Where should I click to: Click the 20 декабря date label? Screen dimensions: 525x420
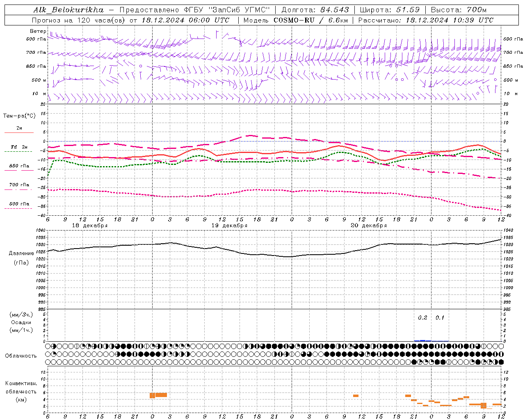click(369, 226)
